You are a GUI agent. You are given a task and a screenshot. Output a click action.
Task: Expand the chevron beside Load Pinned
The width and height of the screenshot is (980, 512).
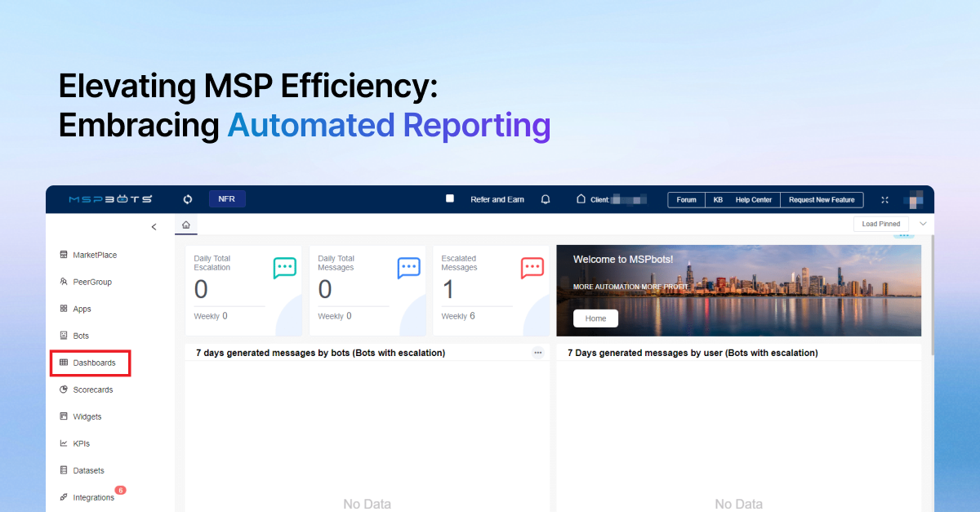pos(924,224)
